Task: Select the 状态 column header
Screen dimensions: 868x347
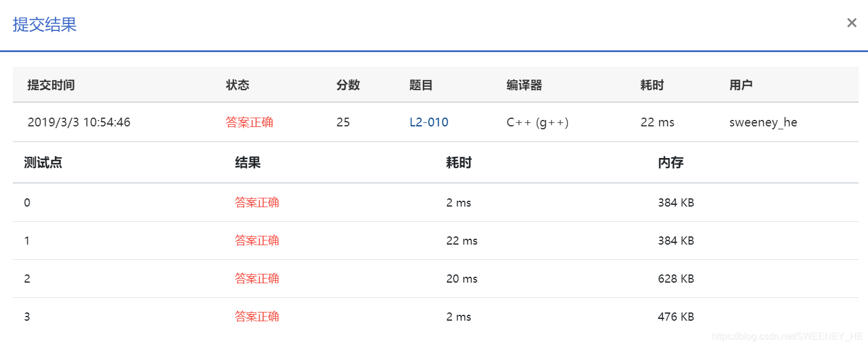Action: pos(237,85)
